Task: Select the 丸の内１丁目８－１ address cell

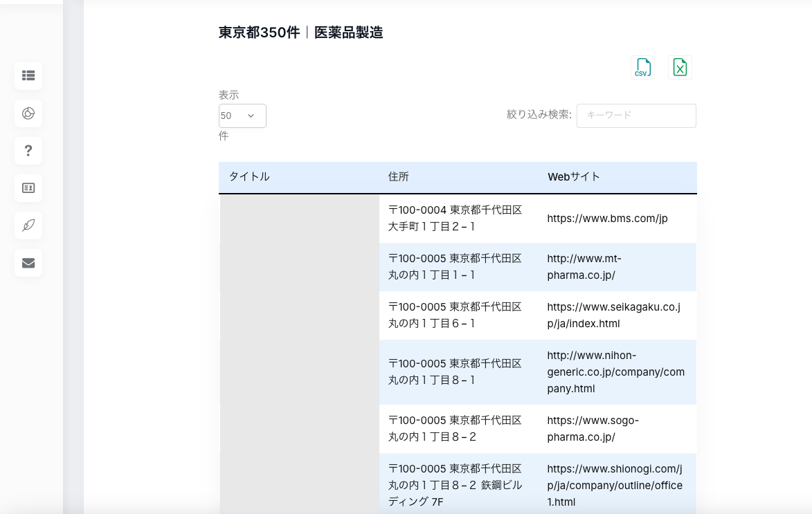Action: click(459, 372)
